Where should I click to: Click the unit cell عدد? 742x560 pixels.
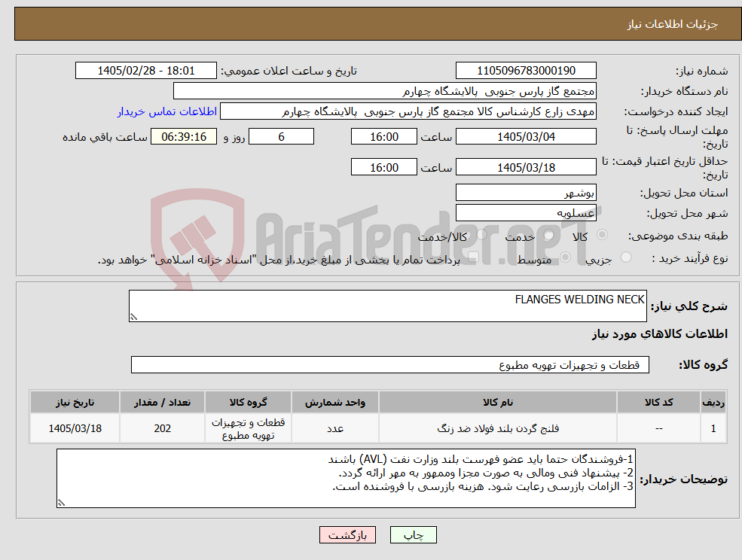click(x=335, y=428)
